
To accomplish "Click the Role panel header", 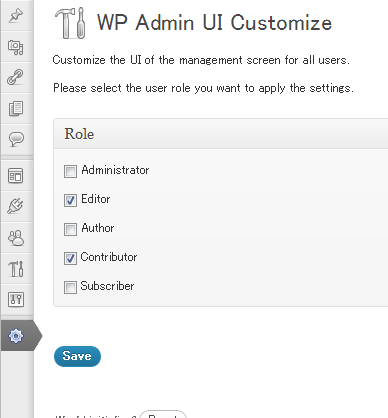I will click(x=221, y=134).
